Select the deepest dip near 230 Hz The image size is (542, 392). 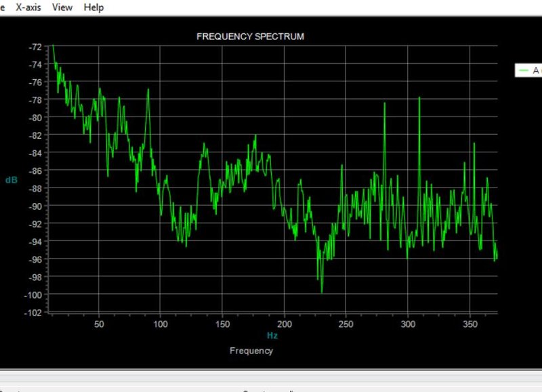[x=322, y=292]
